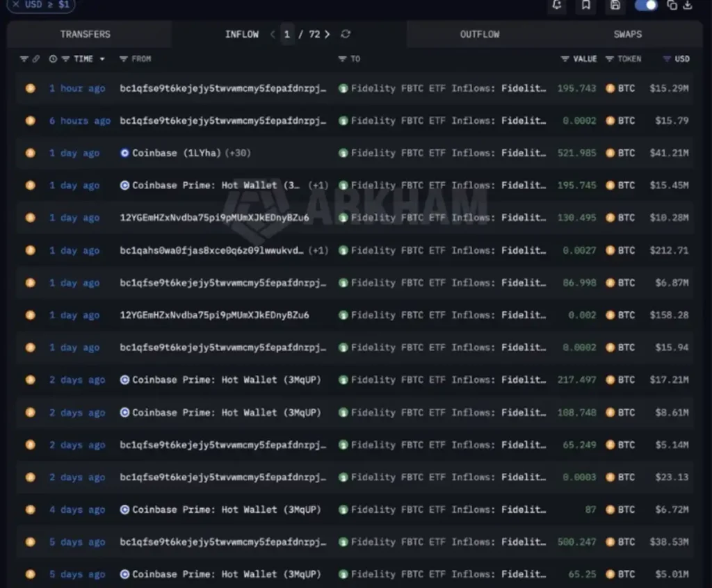712x588 pixels.
Task: Click the Coinbase Prime logo in $8.61M row
Action: coord(125,412)
